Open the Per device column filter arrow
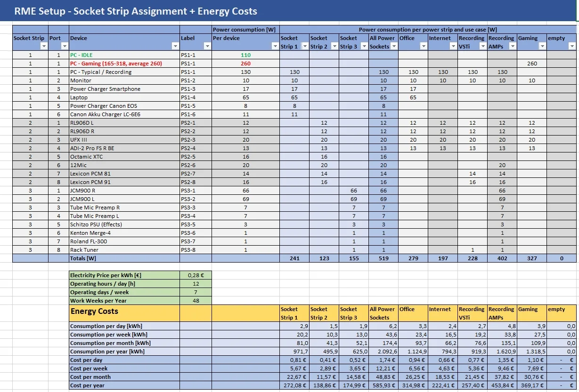This screenshot has width=579, height=392. coord(275,47)
